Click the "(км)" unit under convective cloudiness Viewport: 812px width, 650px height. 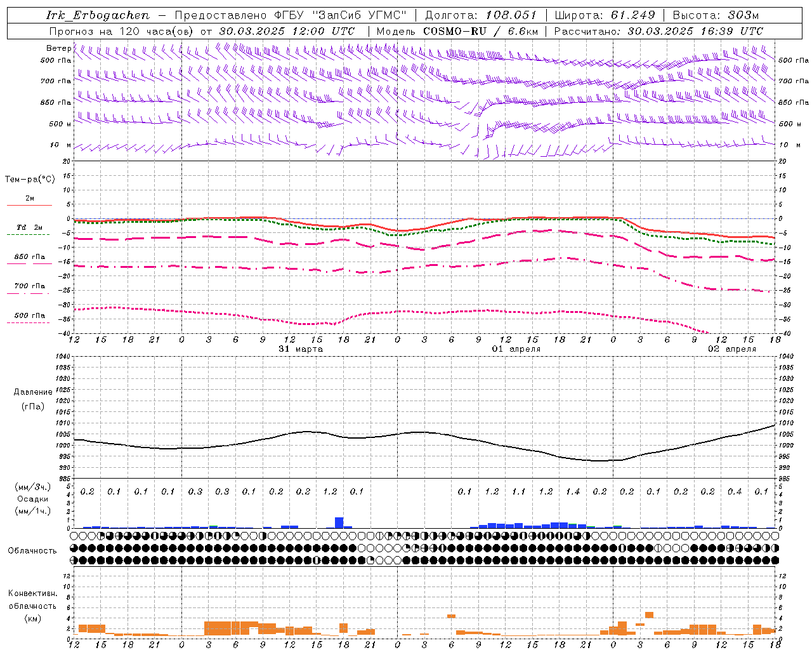click(32, 618)
